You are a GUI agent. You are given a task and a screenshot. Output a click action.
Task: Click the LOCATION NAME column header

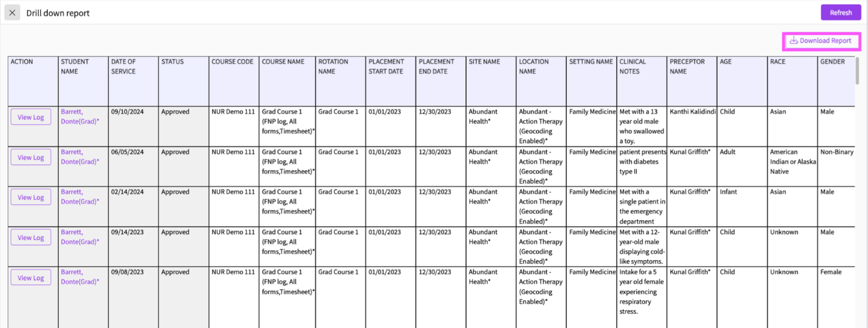[541, 81]
